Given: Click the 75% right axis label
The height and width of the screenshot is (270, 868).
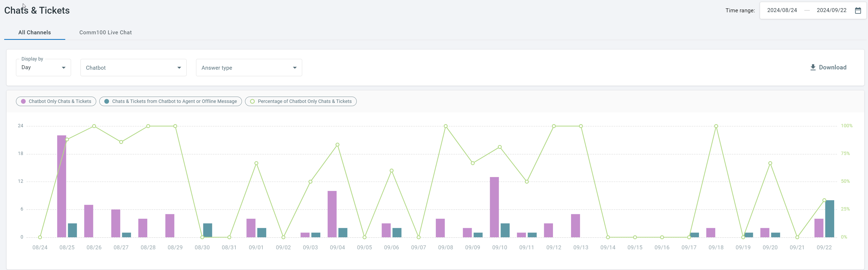Looking at the screenshot, I should pyautogui.click(x=845, y=153).
